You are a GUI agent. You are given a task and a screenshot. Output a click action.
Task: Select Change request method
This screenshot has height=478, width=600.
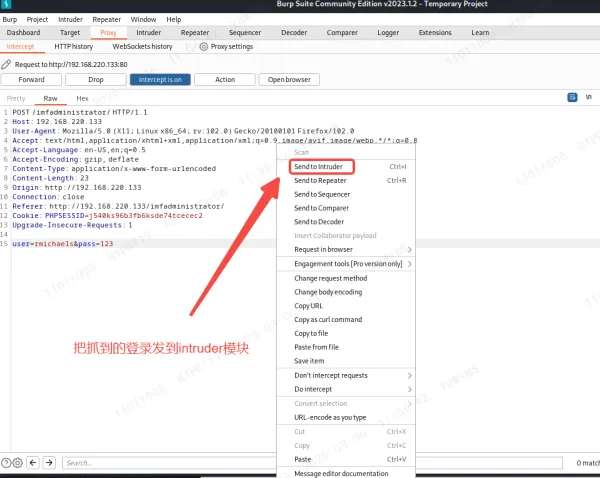click(x=346, y=278)
